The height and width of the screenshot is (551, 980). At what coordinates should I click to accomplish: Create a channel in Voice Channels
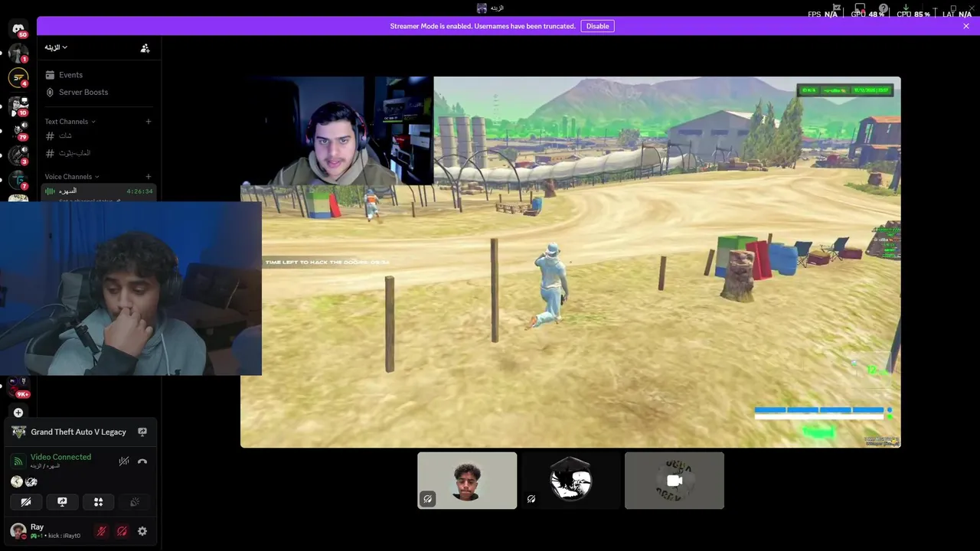point(149,177)
